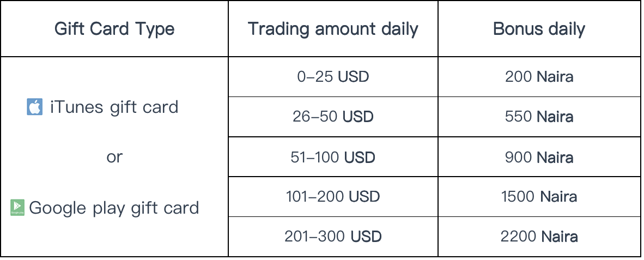Click the Gift Card Type header
The height and width of the screenshot is (260, 644).
click(114, 29)
